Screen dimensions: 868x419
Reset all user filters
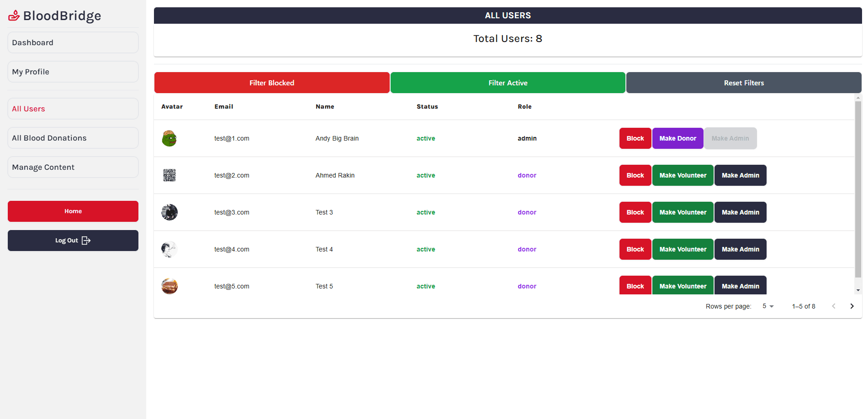[744, 83]
